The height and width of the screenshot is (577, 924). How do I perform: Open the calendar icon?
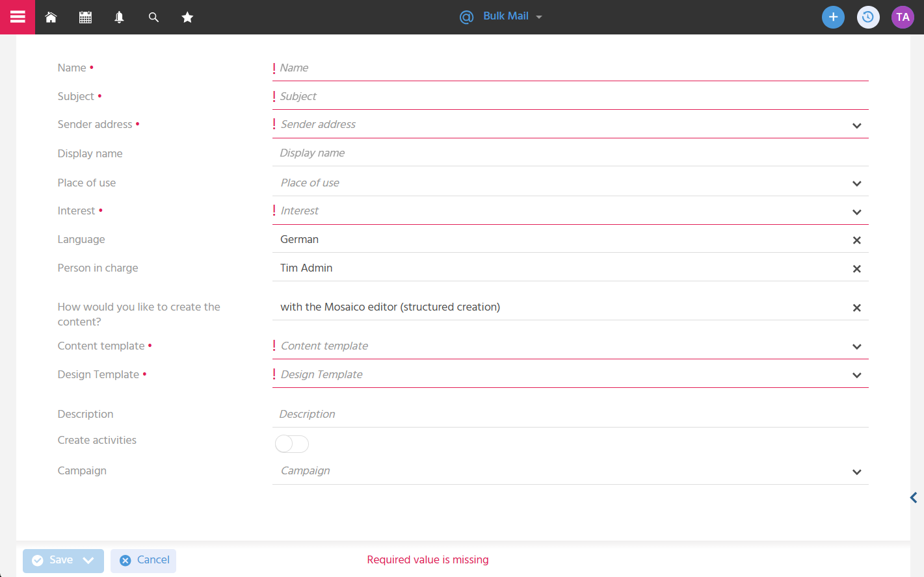pos(85,18)
